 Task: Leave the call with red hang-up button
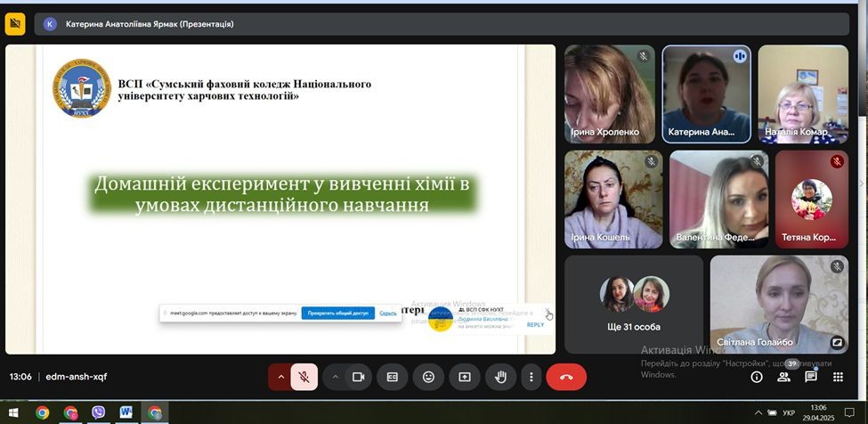(566, 377)
